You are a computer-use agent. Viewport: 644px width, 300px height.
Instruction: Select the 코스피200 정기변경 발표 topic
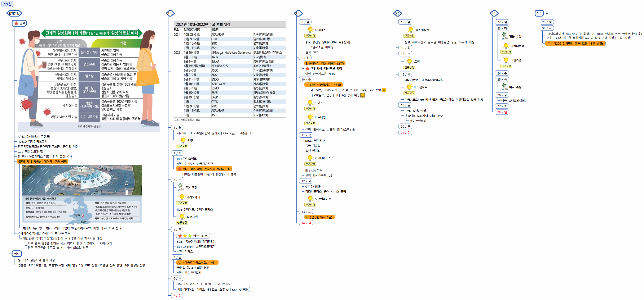point(575,44)
